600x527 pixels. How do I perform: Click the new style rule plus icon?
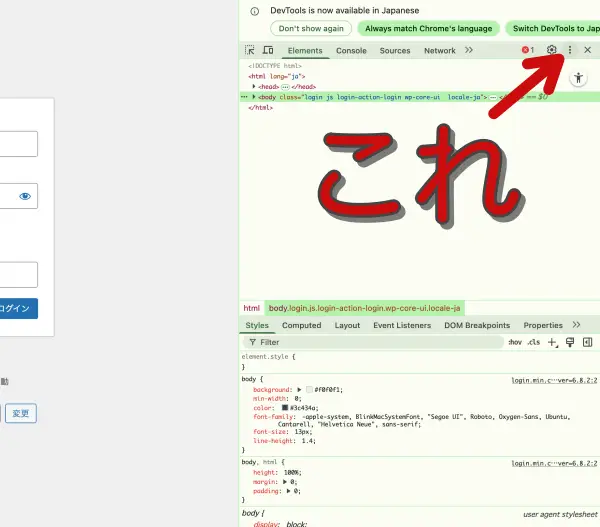552,342
